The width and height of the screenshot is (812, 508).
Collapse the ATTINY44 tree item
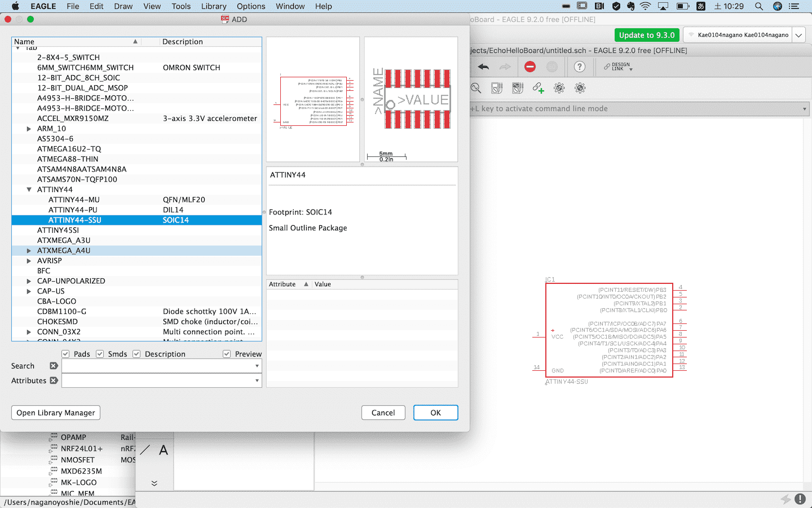[x=29, y=190]
